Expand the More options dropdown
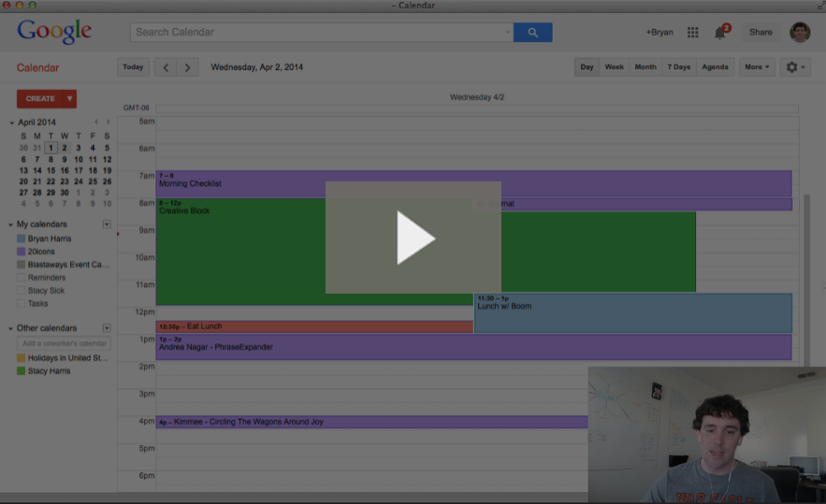Image resolution: width=826 pixels, height=504 pixels. [x=757, y=67]
